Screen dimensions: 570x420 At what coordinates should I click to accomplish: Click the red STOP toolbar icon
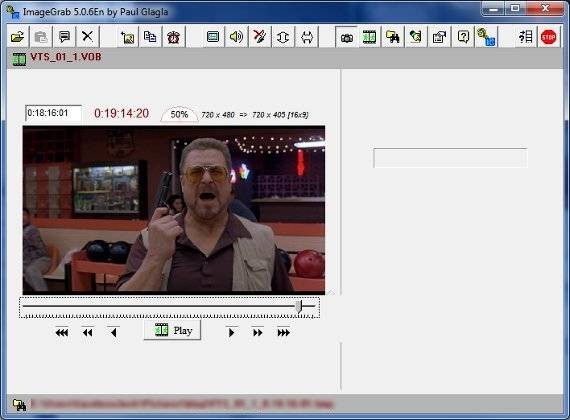point(549,37)
